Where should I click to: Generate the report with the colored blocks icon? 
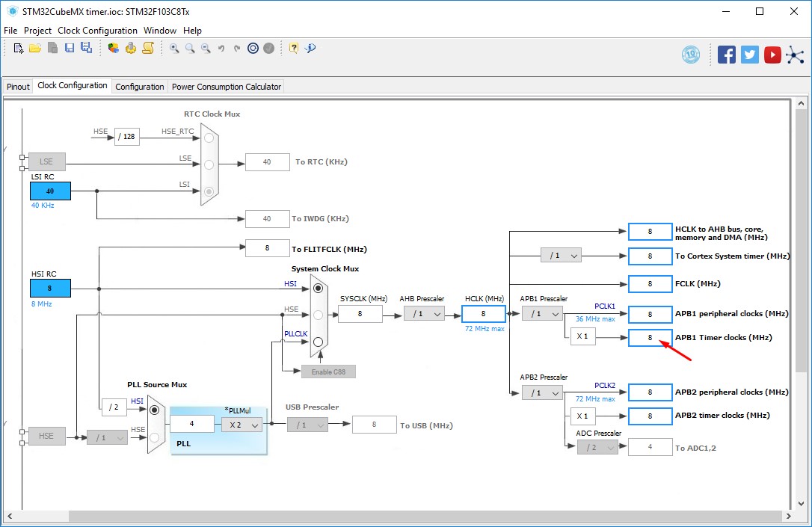pos(114,48)
